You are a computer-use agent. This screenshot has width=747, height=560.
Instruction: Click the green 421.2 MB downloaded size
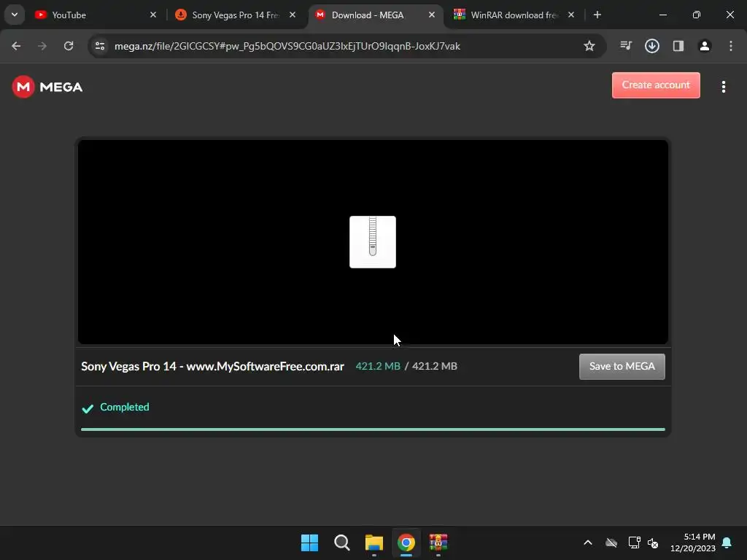tap(378, 366)
